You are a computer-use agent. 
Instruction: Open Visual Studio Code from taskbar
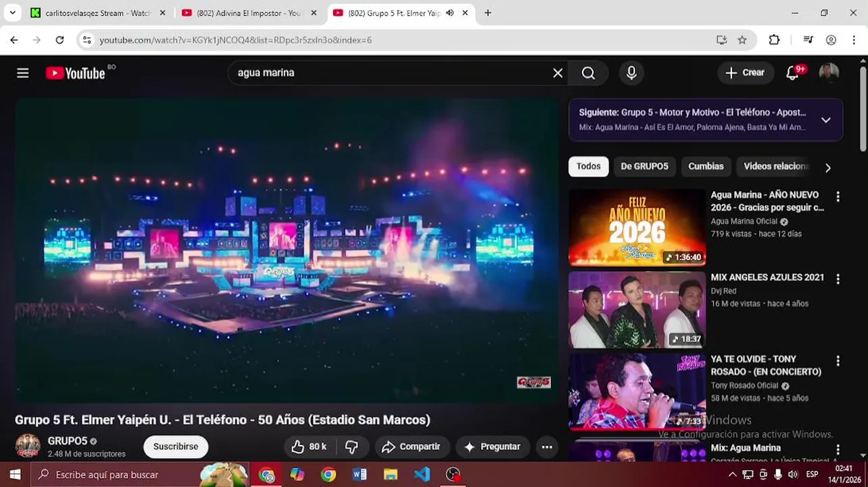[x=422, y=475]
